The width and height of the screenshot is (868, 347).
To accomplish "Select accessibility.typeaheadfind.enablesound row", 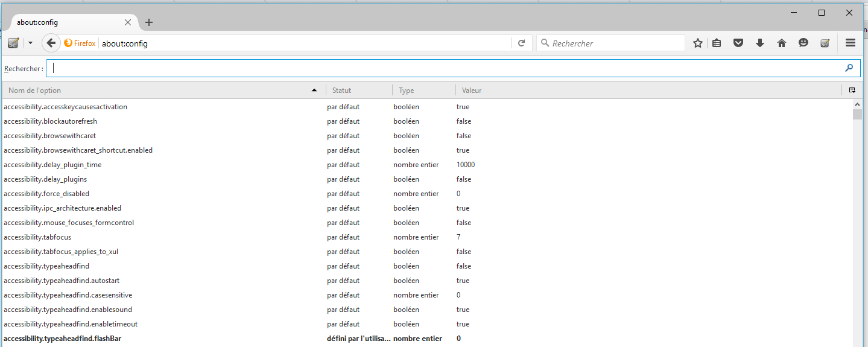I will point(427,310).
